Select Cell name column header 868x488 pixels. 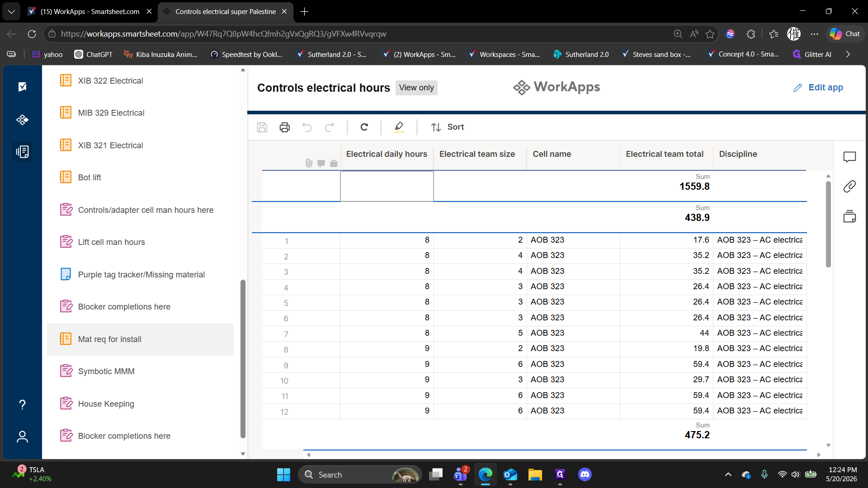573,155
